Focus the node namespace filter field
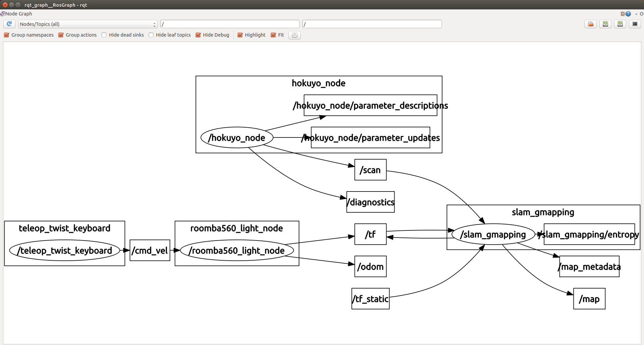The image size is (644, 345). click(x=230, y=24)
